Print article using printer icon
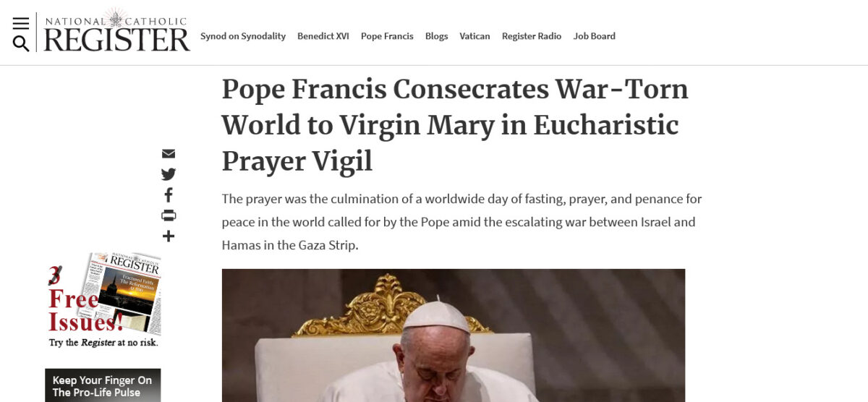 pyautogui.click(x=169, y=215)
